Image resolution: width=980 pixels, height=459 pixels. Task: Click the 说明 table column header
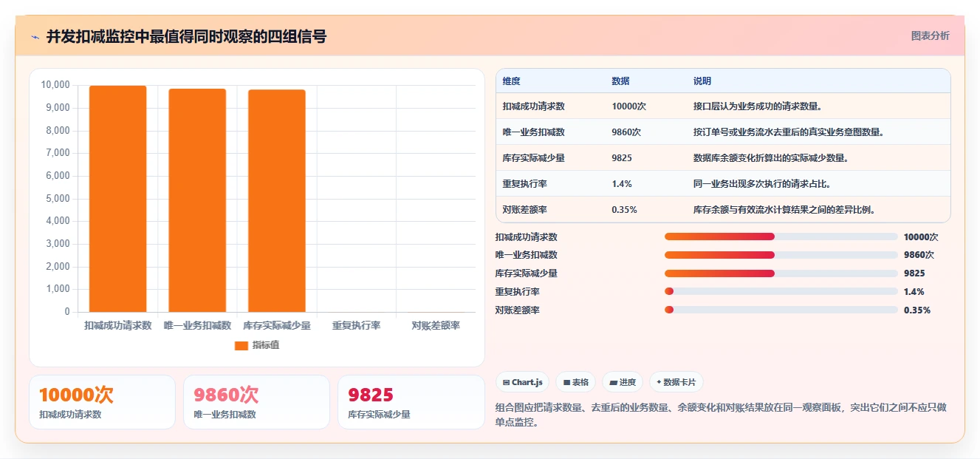pyautogui.click(x=702, y=81)
